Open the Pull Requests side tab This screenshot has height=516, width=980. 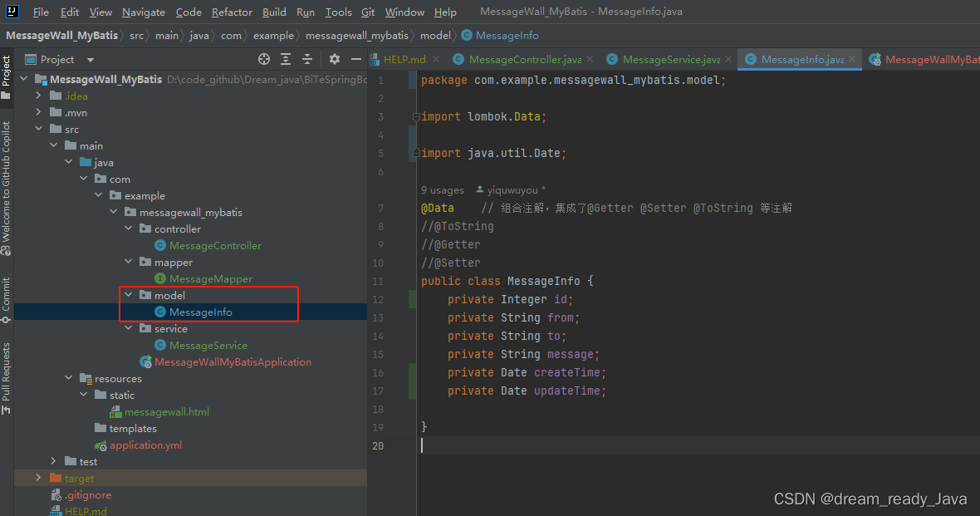[x=7, y=378]
